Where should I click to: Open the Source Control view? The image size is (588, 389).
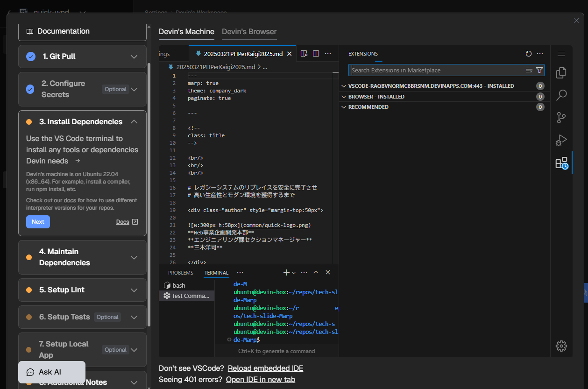tap(561, 118)
